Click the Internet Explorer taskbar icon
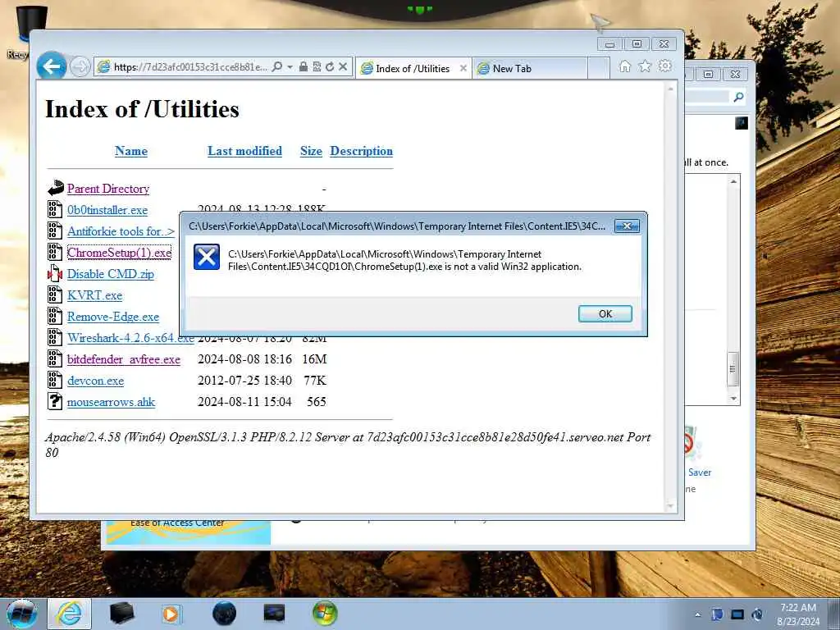This screenshot has width=840, height=630. click(x=70, y=614)
